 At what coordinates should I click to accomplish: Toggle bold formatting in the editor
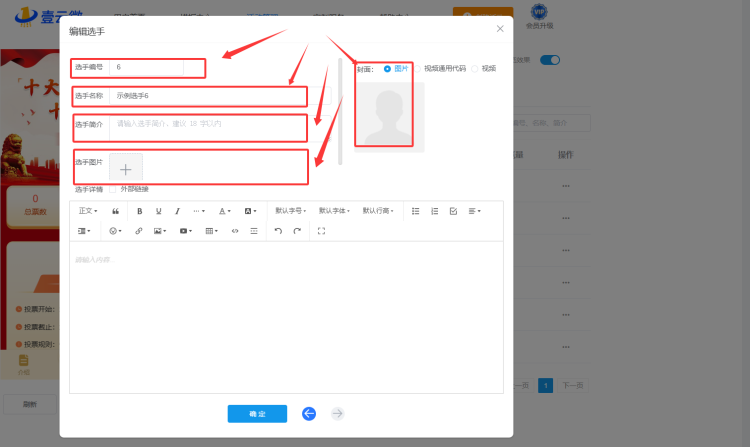[139, 211]
